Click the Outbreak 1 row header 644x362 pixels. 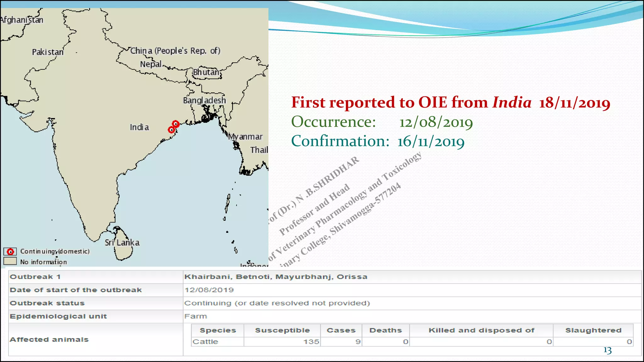click(35, 277)
